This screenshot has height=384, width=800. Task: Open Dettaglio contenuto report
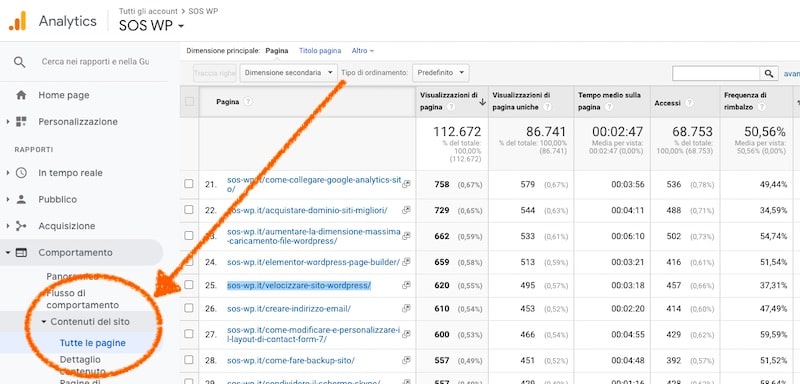click(83, 365)
